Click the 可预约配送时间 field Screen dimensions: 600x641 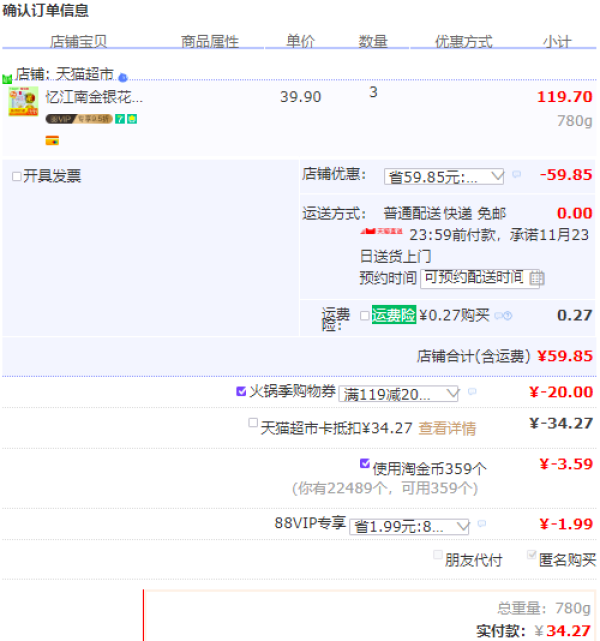pos(480,278)
